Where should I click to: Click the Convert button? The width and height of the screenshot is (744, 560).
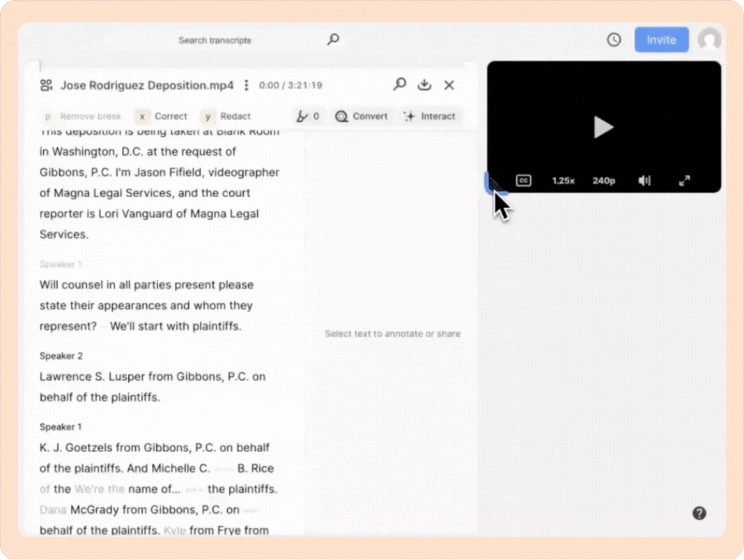coord(362,116)
